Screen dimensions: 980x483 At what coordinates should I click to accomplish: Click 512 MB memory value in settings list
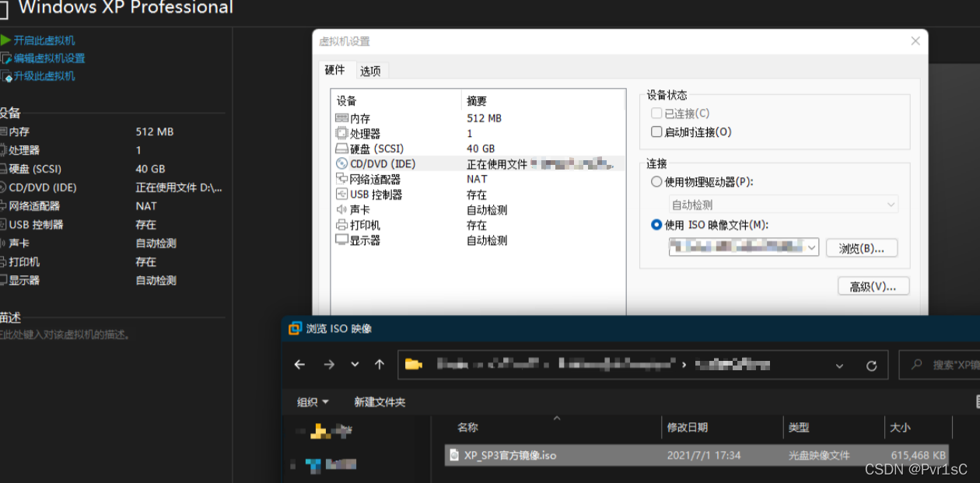coord(484,118)
